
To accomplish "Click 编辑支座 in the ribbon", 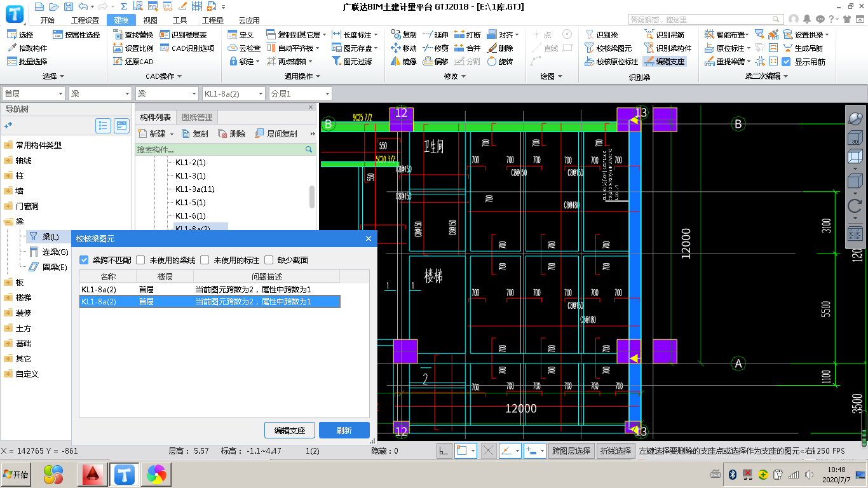I will point(664,62).
